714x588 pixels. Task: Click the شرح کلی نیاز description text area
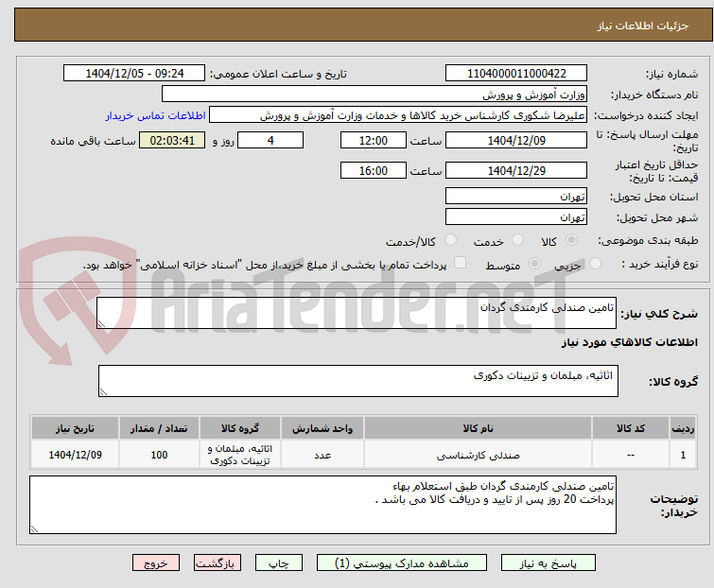[357, 313]
